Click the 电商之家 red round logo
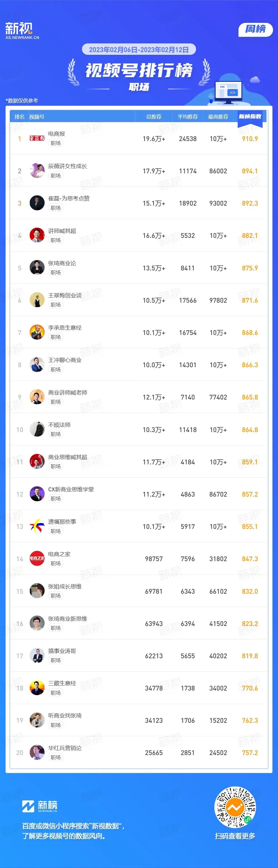Screen dimensions: 278x868 [37, 558]
